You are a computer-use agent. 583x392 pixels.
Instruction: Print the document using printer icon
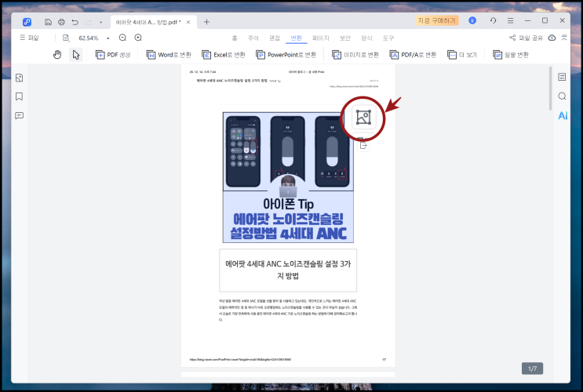click(61, 22)
